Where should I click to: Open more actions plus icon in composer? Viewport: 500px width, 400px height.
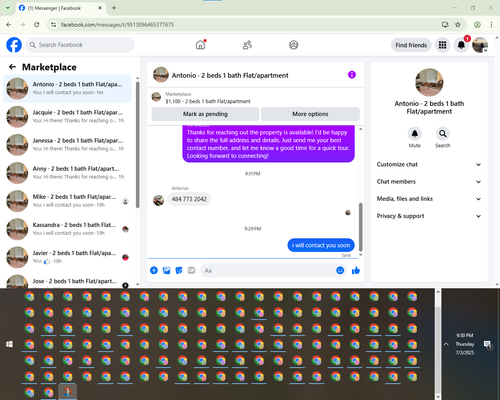pos(154,270)
